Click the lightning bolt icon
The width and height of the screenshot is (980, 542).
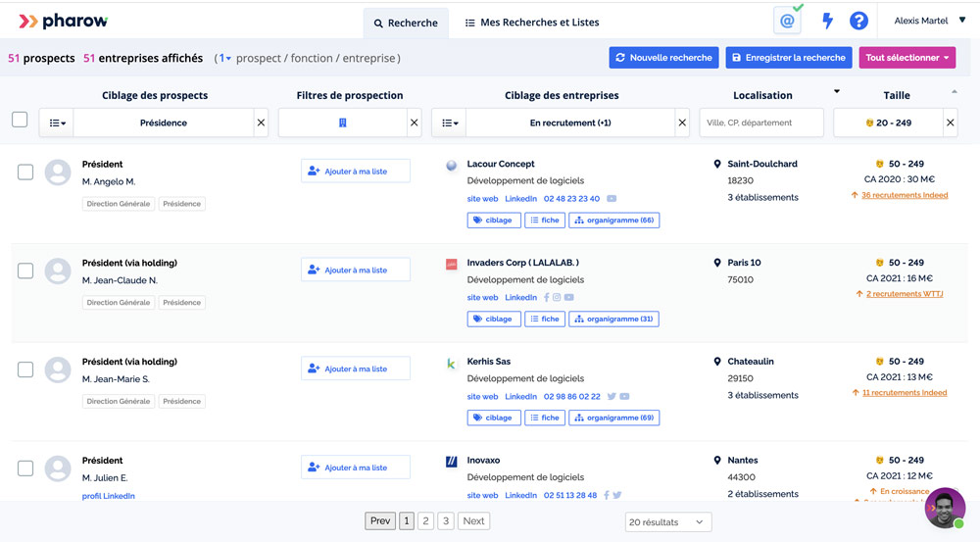(827, 21)
